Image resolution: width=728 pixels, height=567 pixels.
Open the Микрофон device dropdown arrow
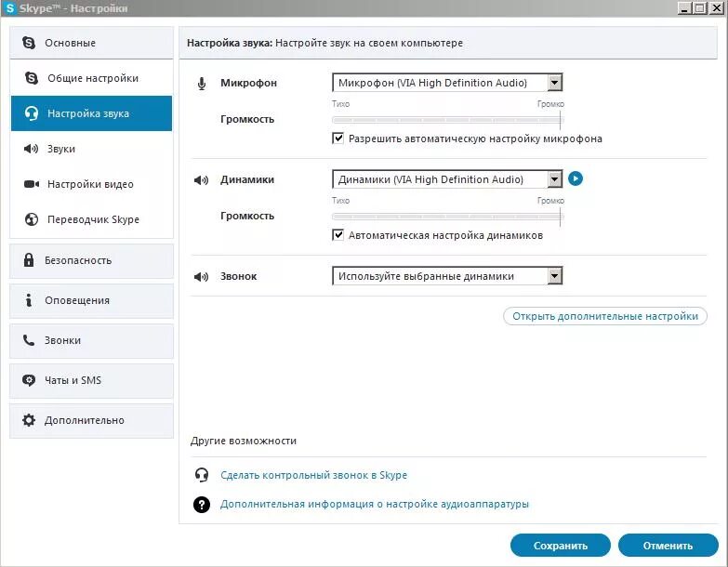pos(554,83)
